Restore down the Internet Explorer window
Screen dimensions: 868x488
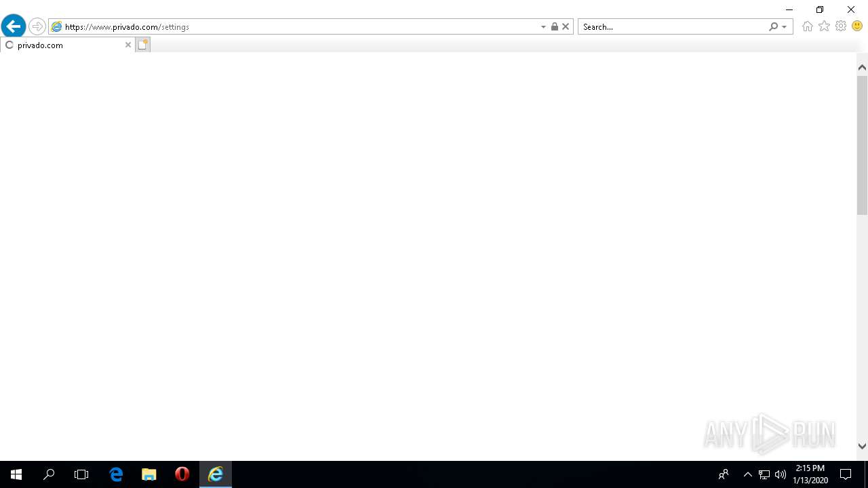pos(820,9)
